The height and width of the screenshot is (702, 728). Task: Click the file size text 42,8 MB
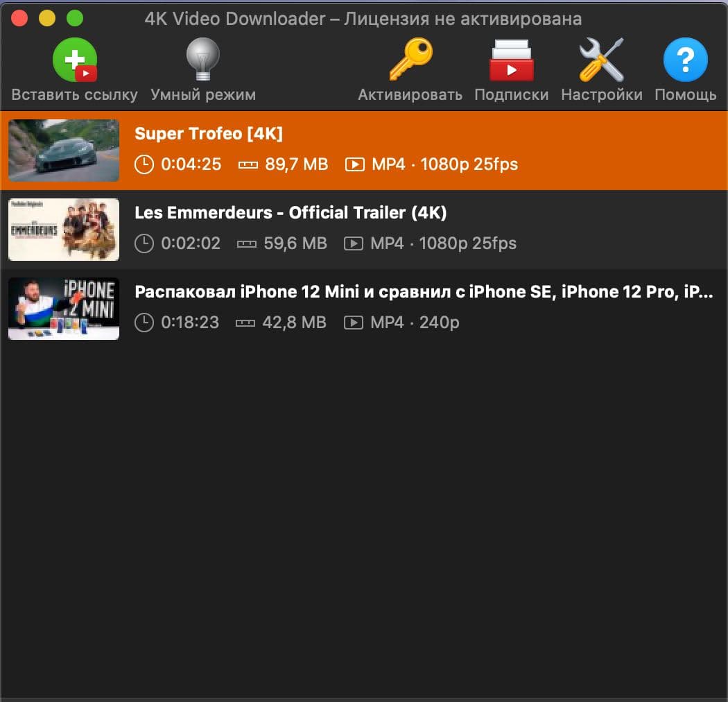(x=295, y=323)
